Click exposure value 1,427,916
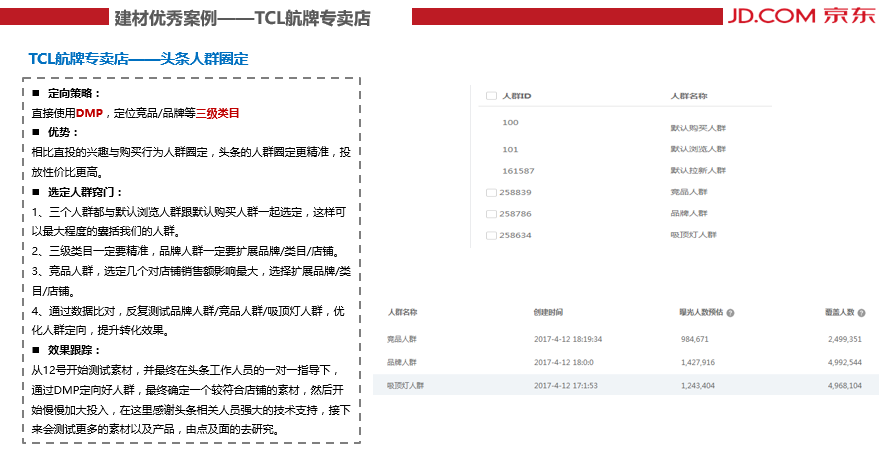880x450 pixels. 698,362
